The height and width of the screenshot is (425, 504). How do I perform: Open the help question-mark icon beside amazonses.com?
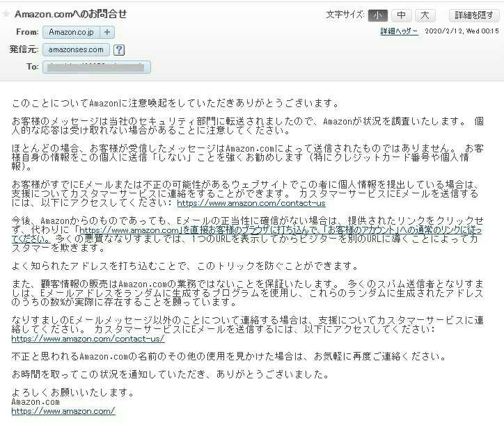click(119, 50)
